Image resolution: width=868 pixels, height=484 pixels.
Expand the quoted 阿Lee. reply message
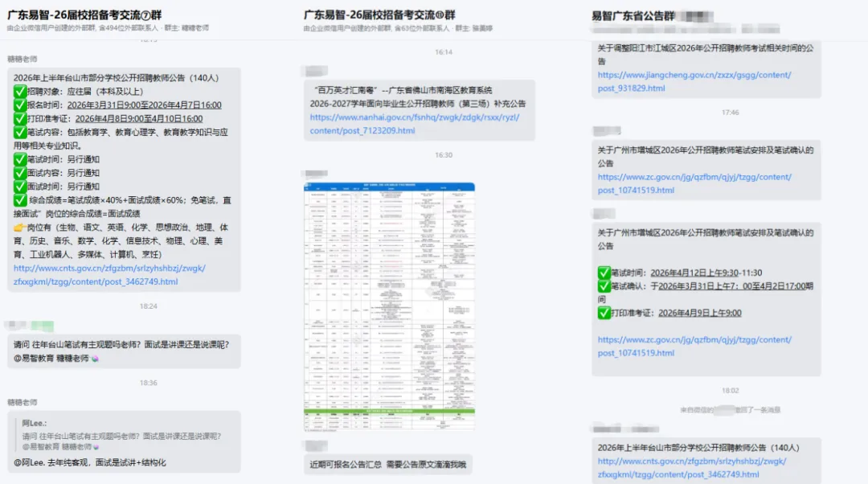tap(121, 433)
